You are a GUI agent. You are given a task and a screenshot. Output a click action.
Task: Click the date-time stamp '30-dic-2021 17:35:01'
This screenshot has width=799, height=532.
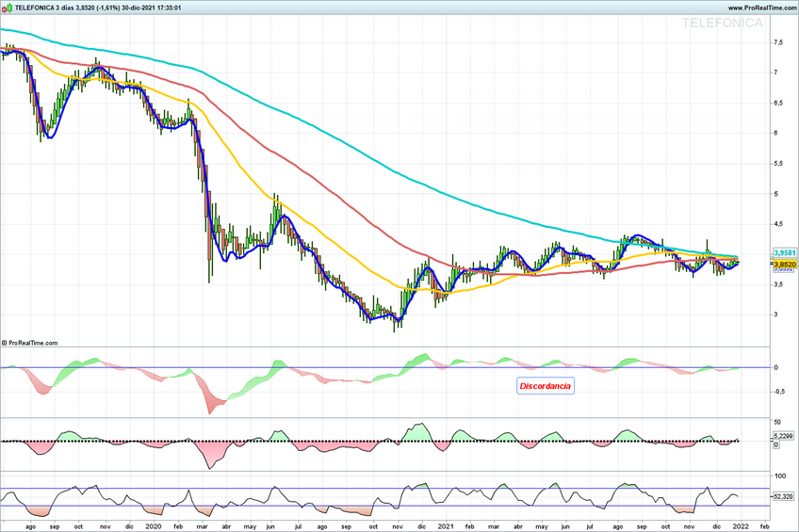tap(152, 8)
